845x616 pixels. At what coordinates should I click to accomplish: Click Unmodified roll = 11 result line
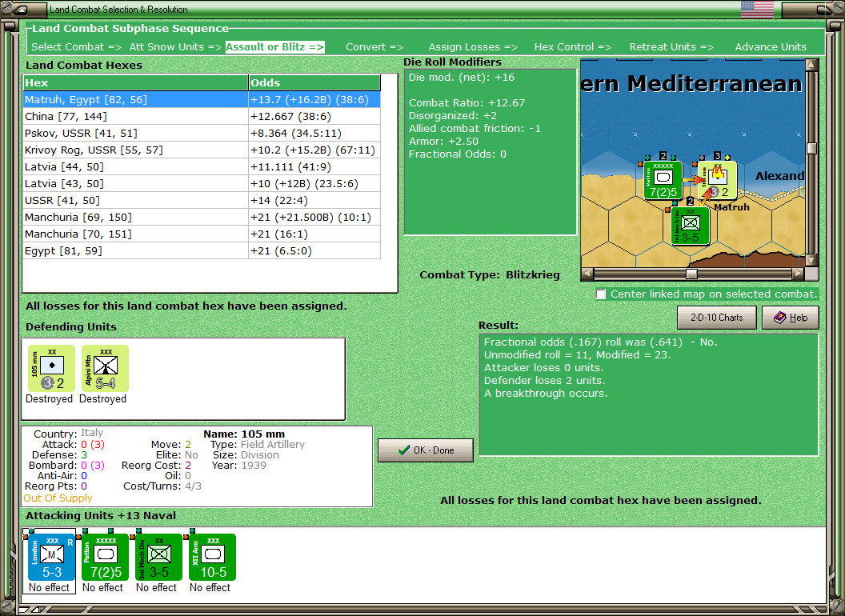point(577,354)
